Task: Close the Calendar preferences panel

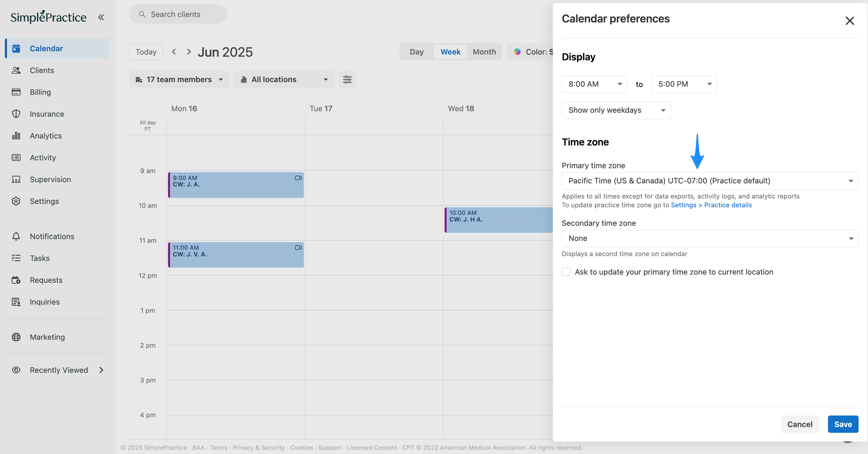Action: 849,21
